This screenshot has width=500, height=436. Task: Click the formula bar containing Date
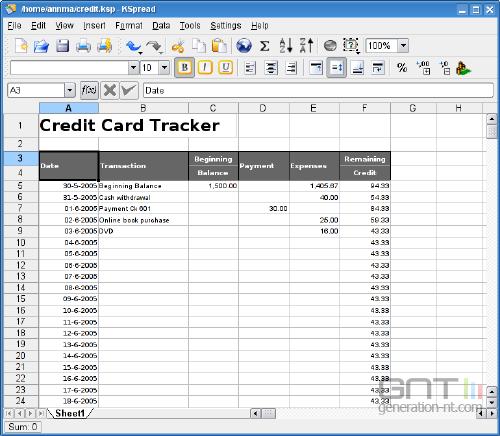(318, 90)
